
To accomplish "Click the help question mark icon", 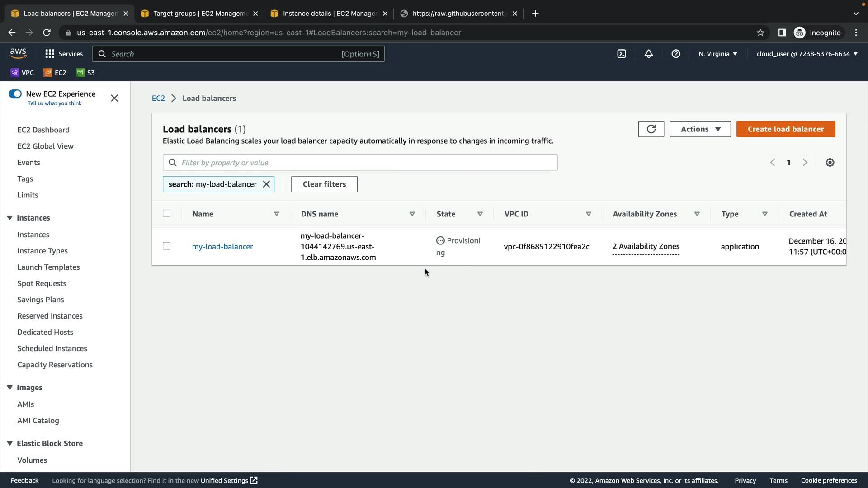I will point(676,54).
